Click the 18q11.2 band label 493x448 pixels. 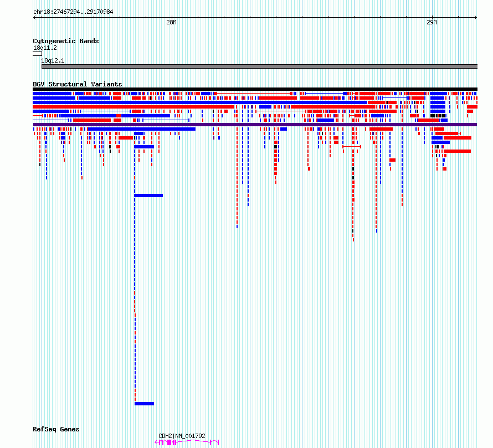tap(45, 48)
